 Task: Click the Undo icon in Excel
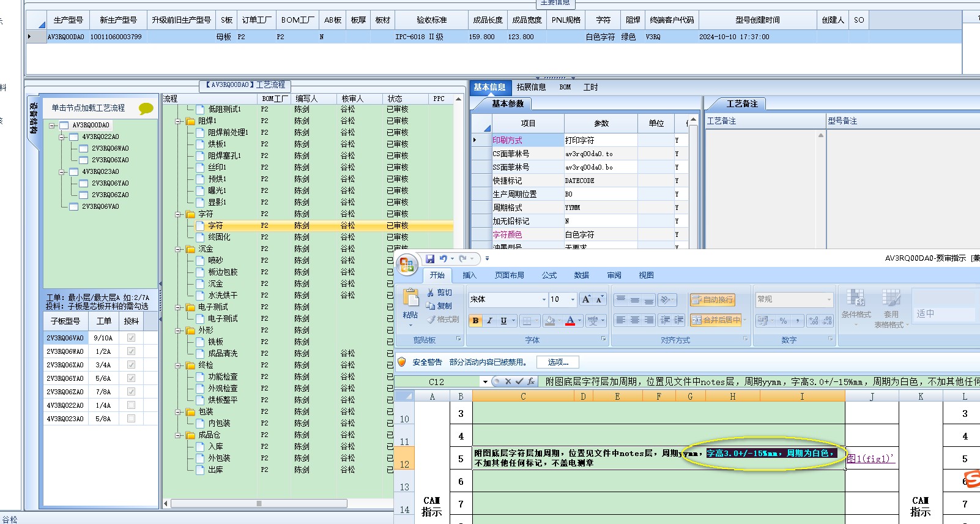(x=443, y=258)
